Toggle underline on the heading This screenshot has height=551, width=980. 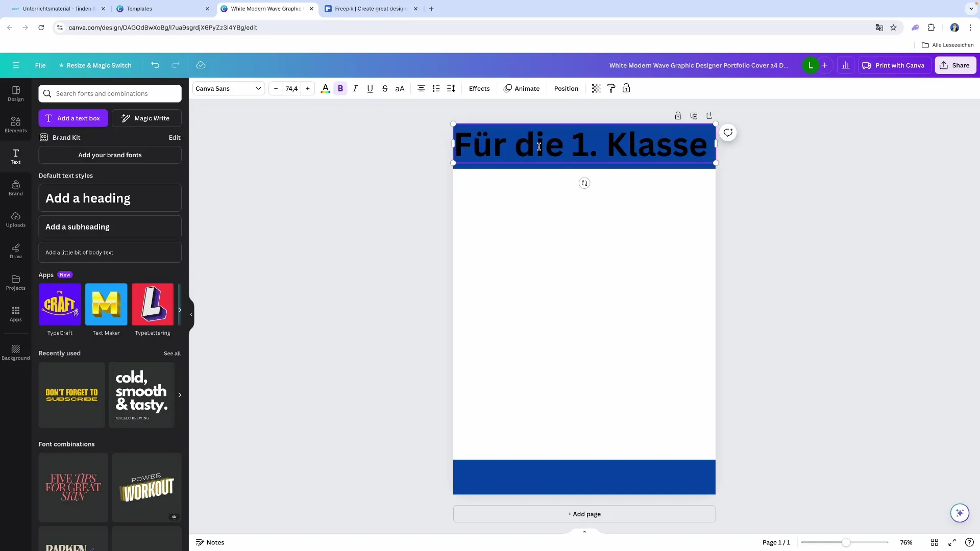[x=370, y=88]
